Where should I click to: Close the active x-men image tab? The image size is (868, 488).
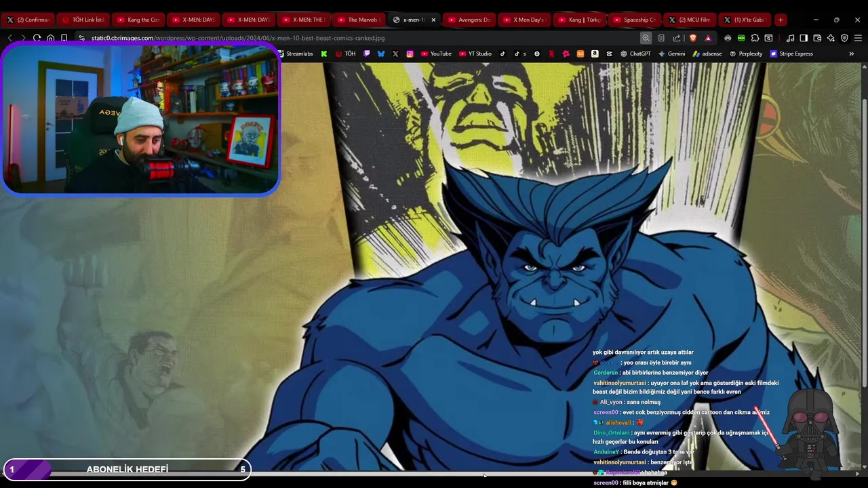coord(433,20)
